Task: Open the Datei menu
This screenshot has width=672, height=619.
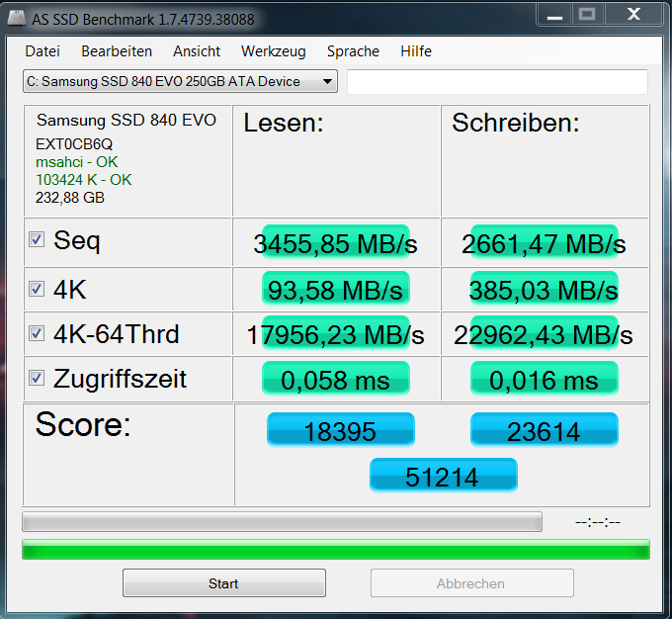Action: (x=42, y=51)
